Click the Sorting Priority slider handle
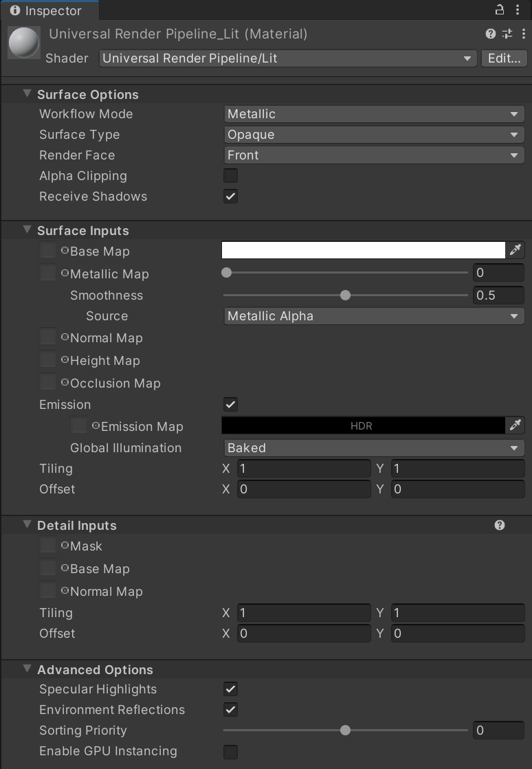532x769 pixels. [345, 731]
